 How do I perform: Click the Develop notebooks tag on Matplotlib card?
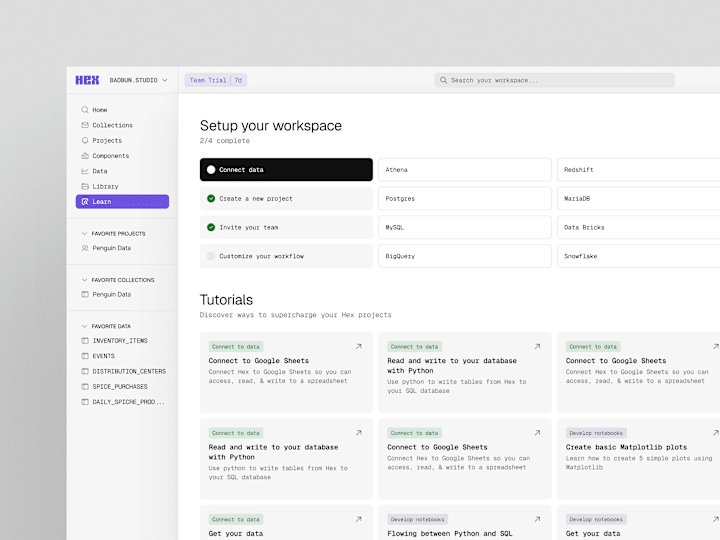point(596,433)
